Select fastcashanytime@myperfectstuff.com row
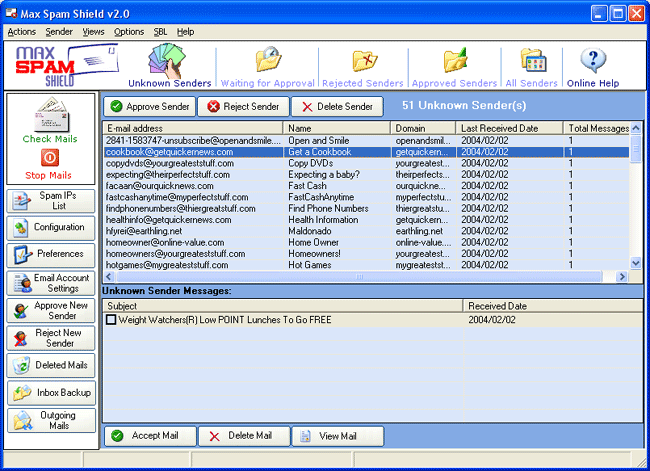 tap(366, 197)
